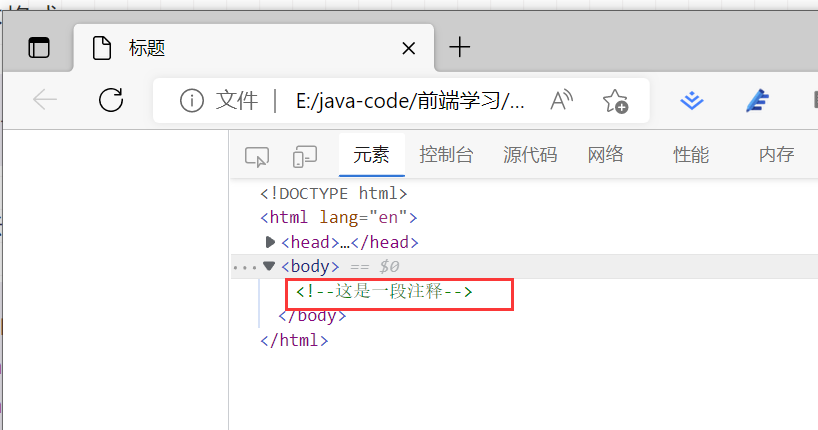Switch to the 控制台 tab
818x430 pixels.
446,155
